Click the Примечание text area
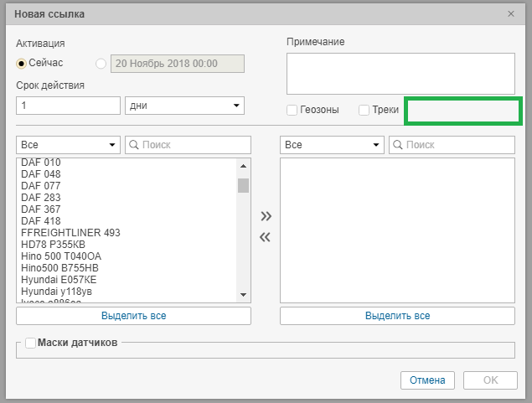532x403 pixels. 400,74
